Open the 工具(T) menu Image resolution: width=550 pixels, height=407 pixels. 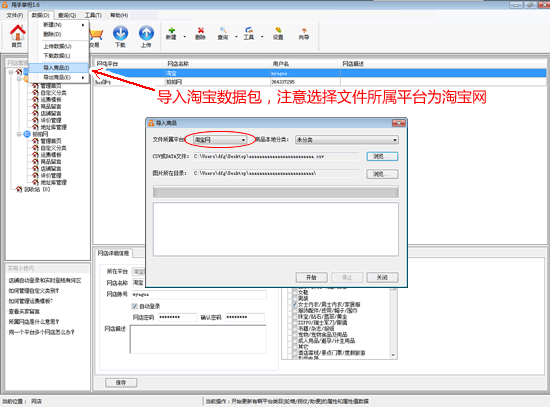(x=93, y=15)
